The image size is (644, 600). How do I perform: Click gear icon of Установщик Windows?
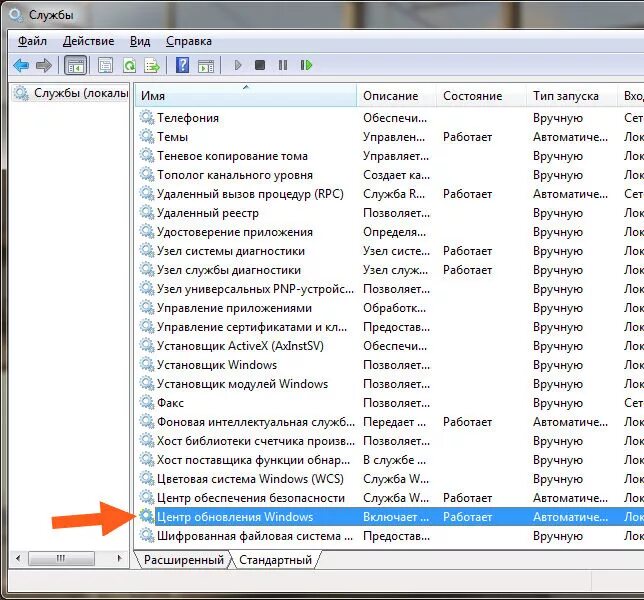pos(147,365)
